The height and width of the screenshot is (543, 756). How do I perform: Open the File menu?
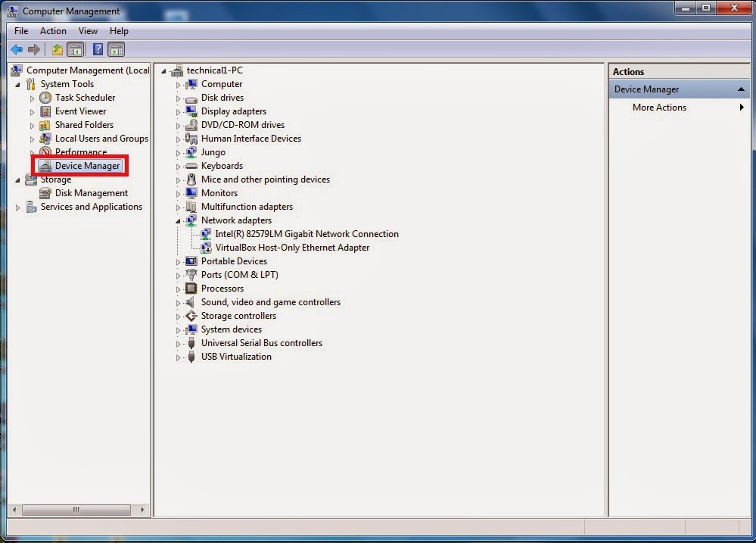(21, 31)
